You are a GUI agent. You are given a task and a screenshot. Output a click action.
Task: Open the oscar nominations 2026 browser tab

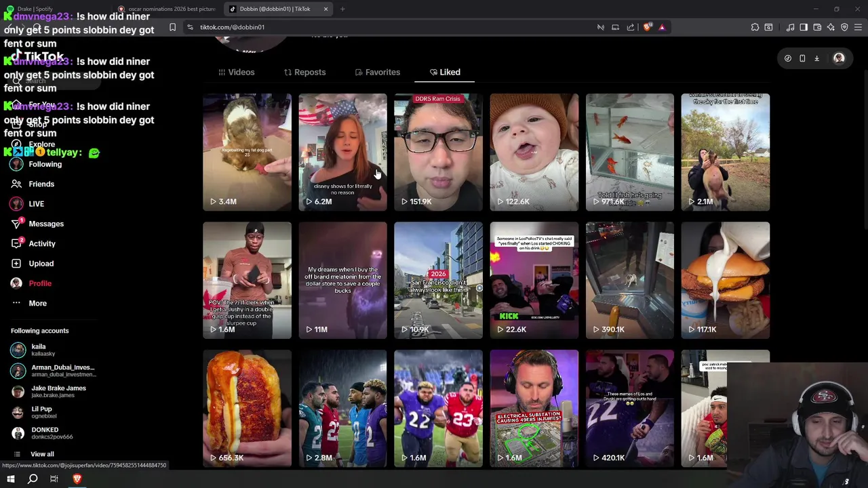(x=167, y=9)
